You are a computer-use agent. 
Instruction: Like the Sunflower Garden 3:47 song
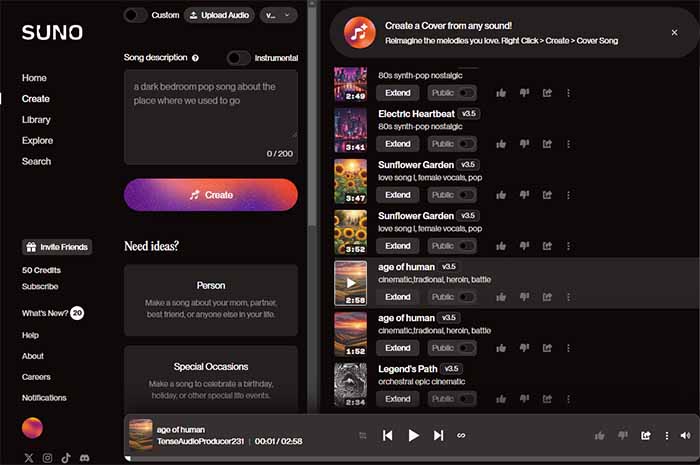click(x=501, y=195)
